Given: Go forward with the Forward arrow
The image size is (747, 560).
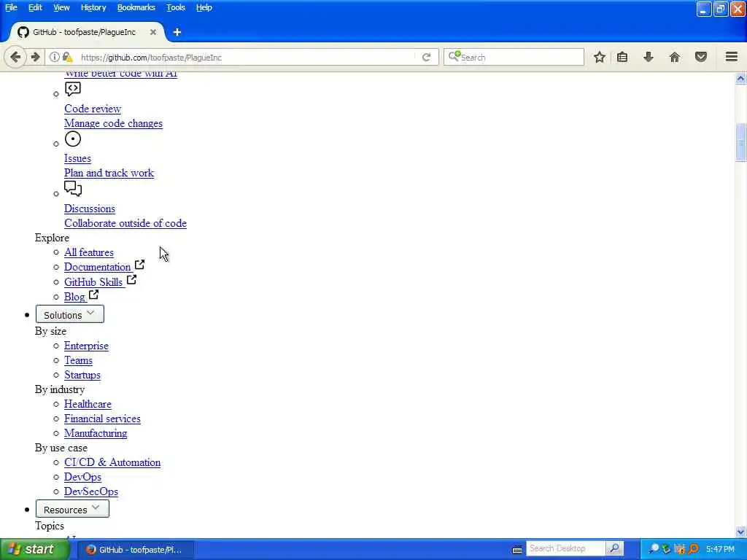Looking at the screenshot, I should pos(35,57).
